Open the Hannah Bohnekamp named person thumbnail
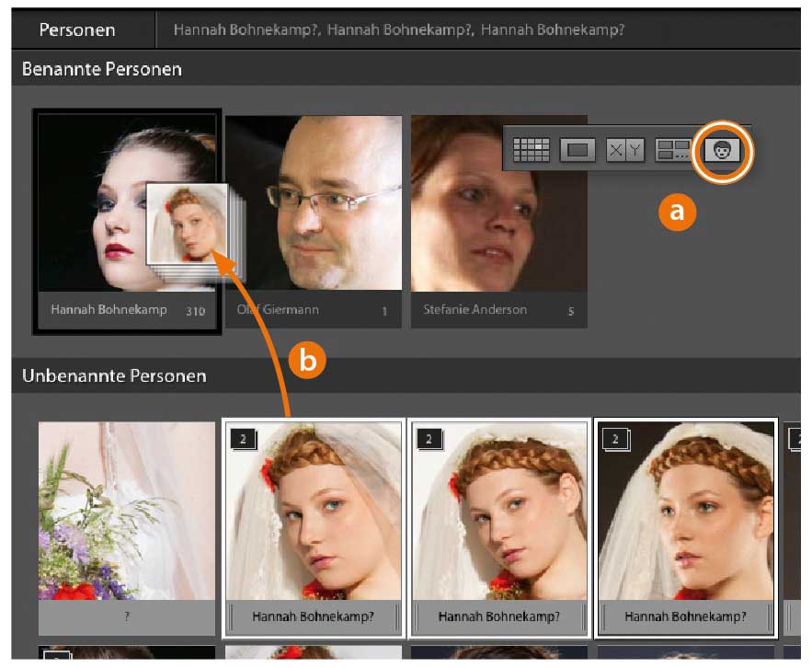812x668 pixels. click(x=127, y=202)
